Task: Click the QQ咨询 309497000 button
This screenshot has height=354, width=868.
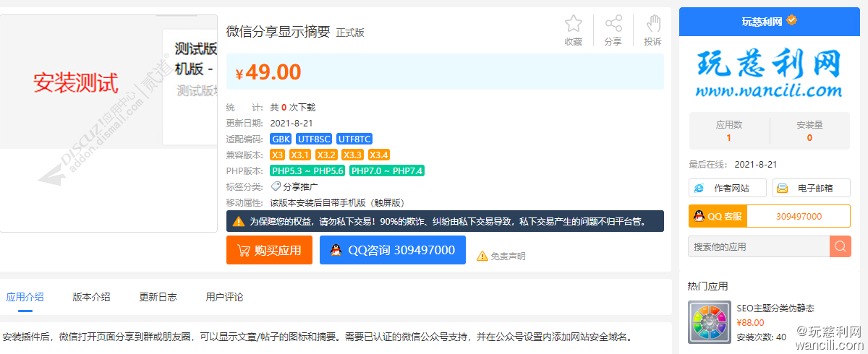Action: point(393,250)
